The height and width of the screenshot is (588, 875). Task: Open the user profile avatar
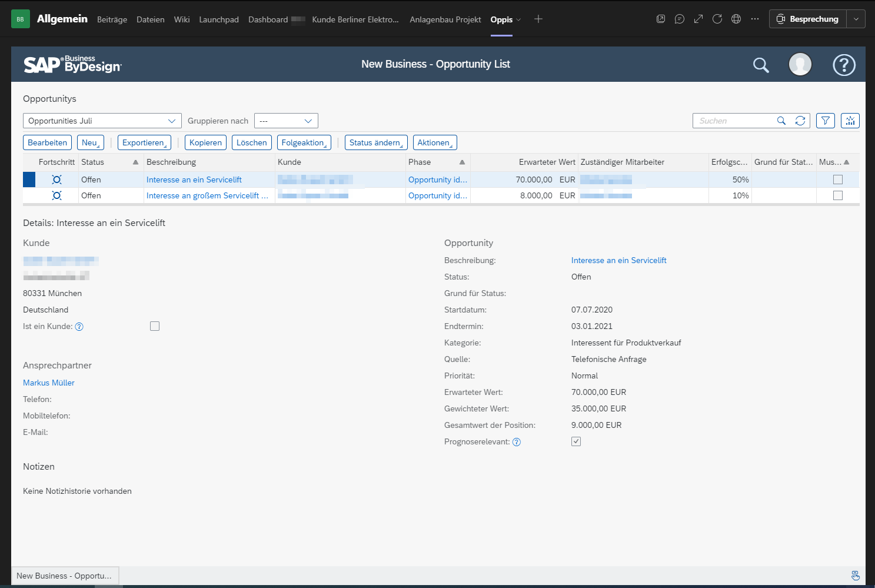tap(800, 64)
